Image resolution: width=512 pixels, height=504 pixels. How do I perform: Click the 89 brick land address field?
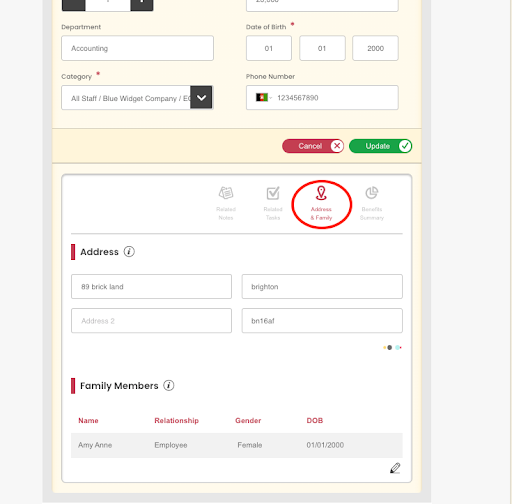coord(151,287)
